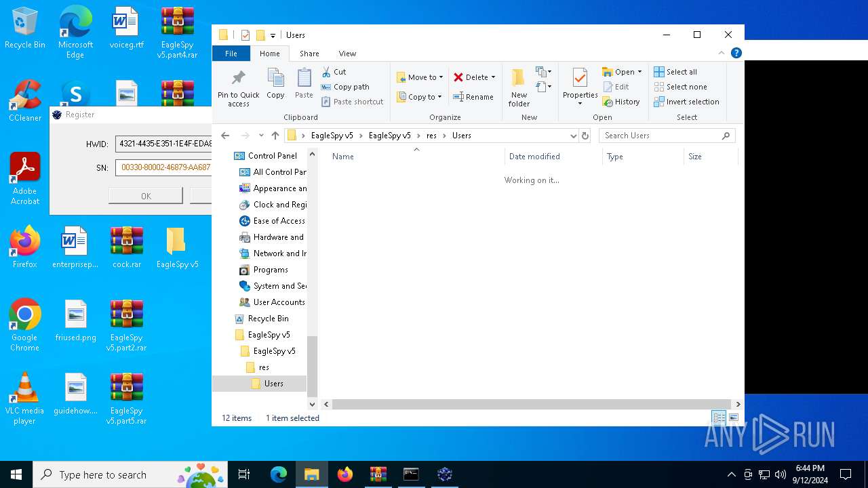Click Type here to search taskbar box
The width and height of the screenshot is (868, 488).
(132, 474)
